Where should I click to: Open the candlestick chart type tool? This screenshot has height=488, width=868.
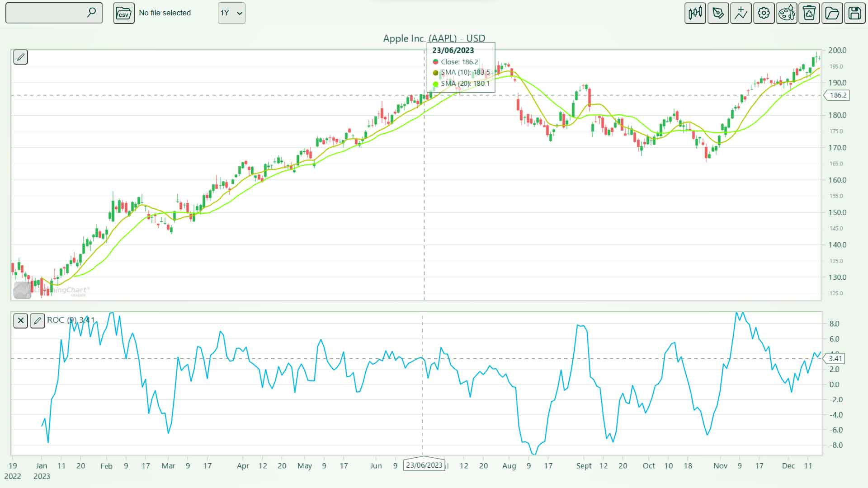695,13
